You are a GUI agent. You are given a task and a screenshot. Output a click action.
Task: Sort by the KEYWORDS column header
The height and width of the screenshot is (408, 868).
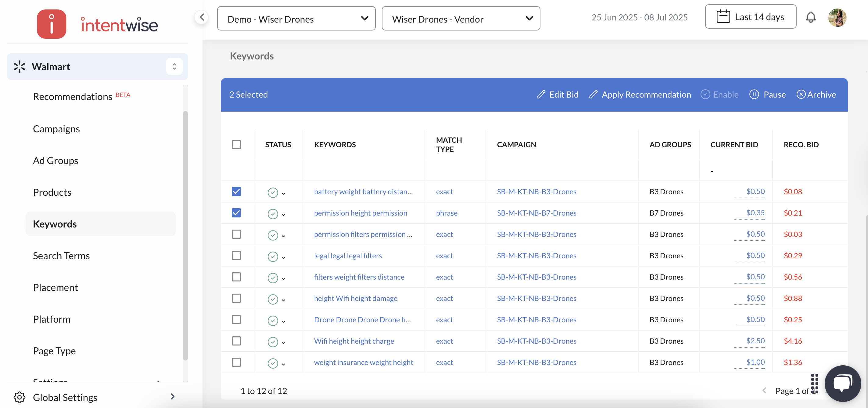coord(335,145)
